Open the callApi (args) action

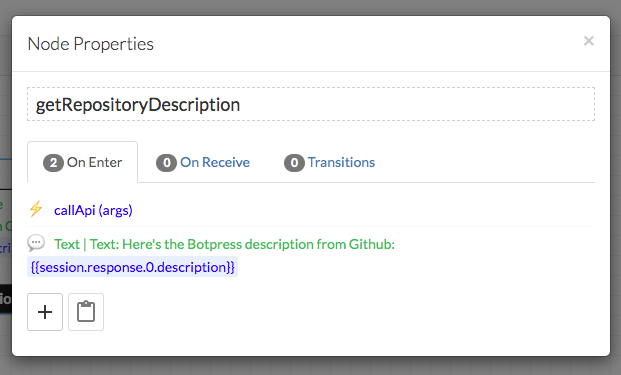[93, 210]
